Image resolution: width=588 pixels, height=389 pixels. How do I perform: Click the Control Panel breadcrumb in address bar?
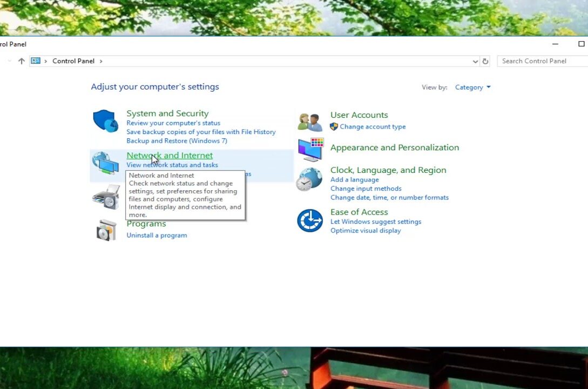tap(73, 61)
